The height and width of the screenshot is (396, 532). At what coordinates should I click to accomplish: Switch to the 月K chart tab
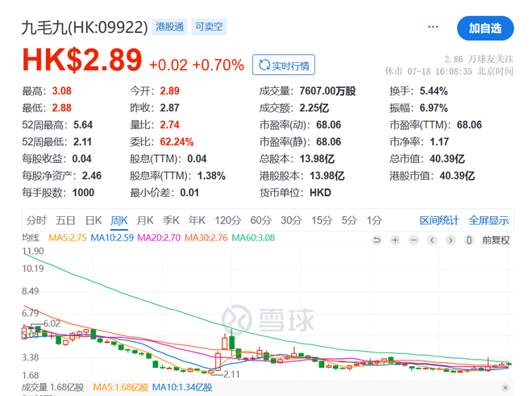(145, 220)
